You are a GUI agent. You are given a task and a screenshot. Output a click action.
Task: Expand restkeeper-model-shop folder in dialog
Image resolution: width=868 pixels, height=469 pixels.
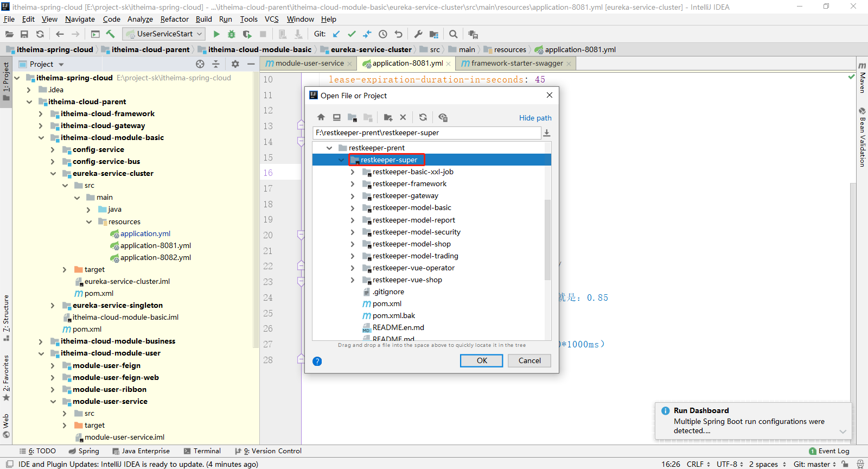pos(353,244)
